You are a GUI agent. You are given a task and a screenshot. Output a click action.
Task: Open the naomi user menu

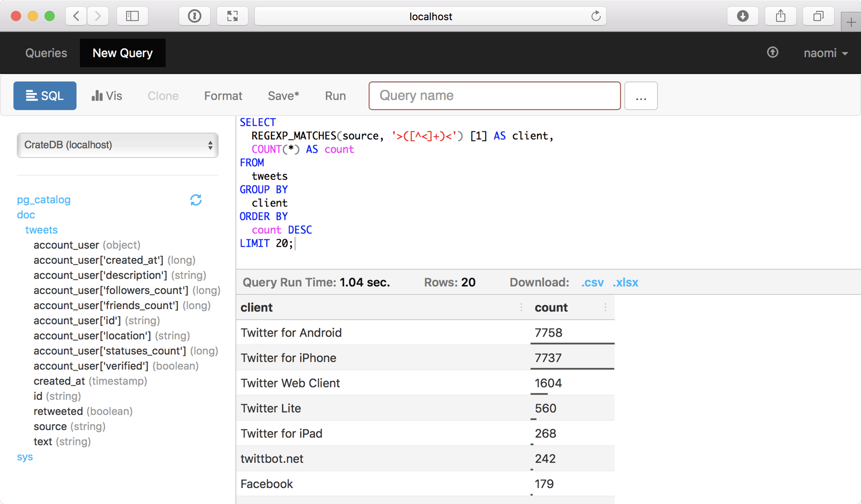[x=825, y=53]
